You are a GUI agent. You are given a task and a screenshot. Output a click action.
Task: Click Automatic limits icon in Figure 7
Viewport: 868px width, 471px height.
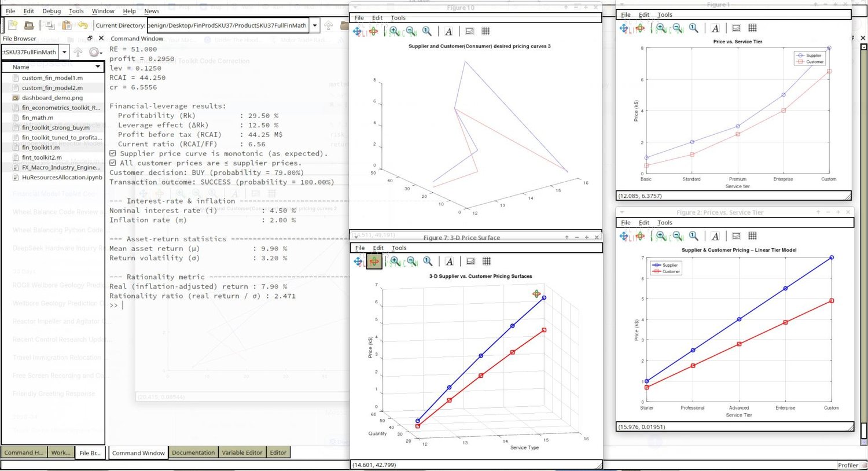(x=428, y=262)
